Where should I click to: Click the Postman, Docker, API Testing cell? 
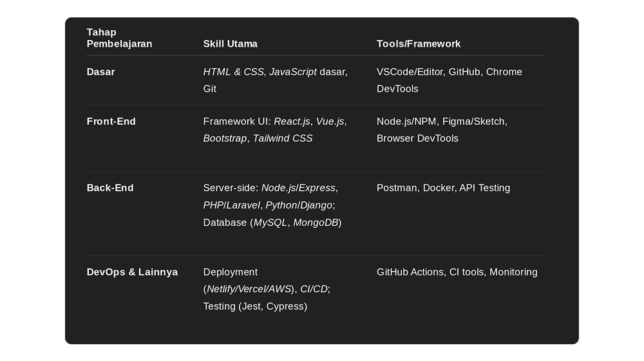click(443, 188)
